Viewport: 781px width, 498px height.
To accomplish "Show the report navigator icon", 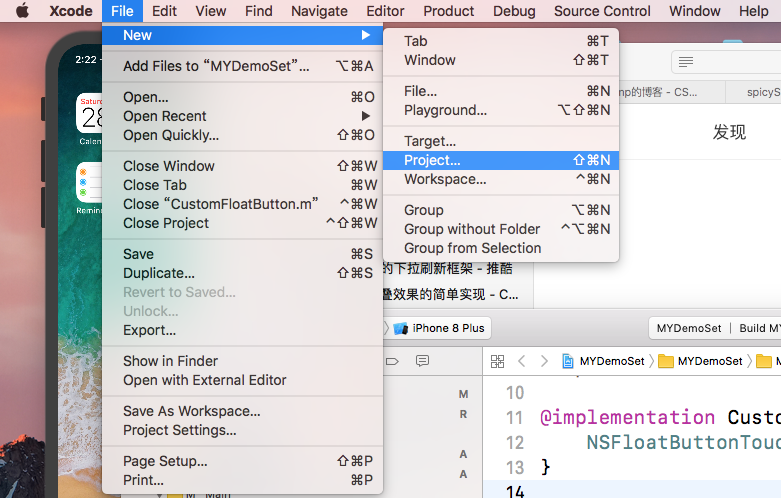I will (422, 361).
